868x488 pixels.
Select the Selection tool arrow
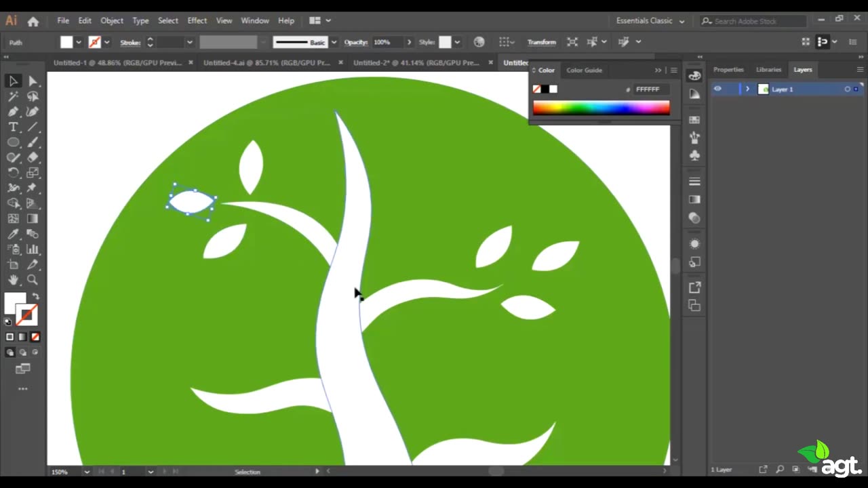click(x=13, y=81)
